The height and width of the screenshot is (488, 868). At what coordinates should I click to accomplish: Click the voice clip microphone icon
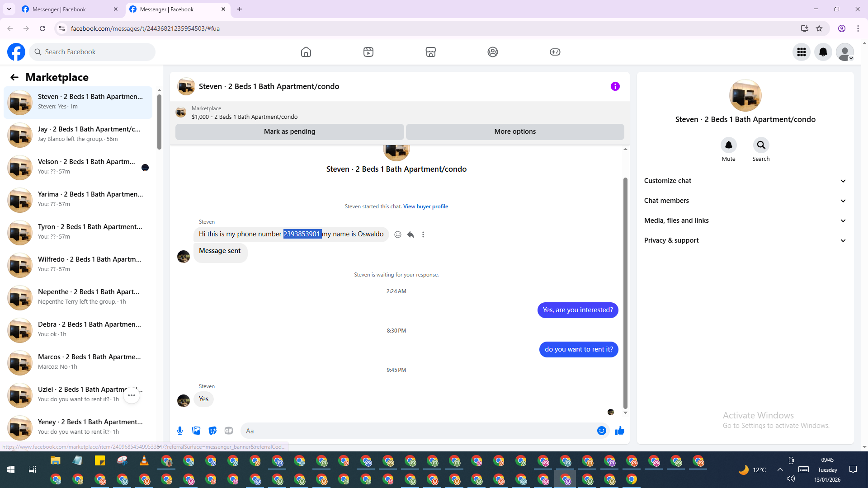click(180, 431)
